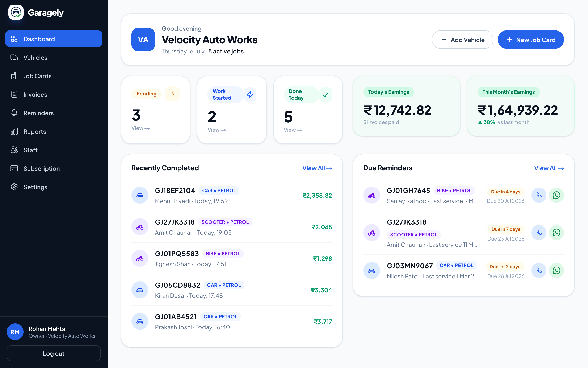Call Sanjay Rathod using phone icon
The width and height of the screenshot is (588, 368).
coord(539,195)
